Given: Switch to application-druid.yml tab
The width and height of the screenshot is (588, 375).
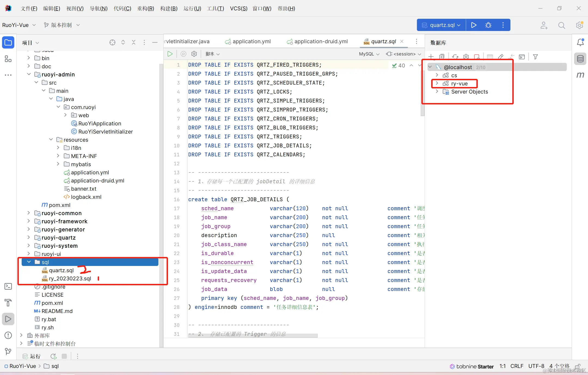Looking at the screenshot, I should click(321, 41).
